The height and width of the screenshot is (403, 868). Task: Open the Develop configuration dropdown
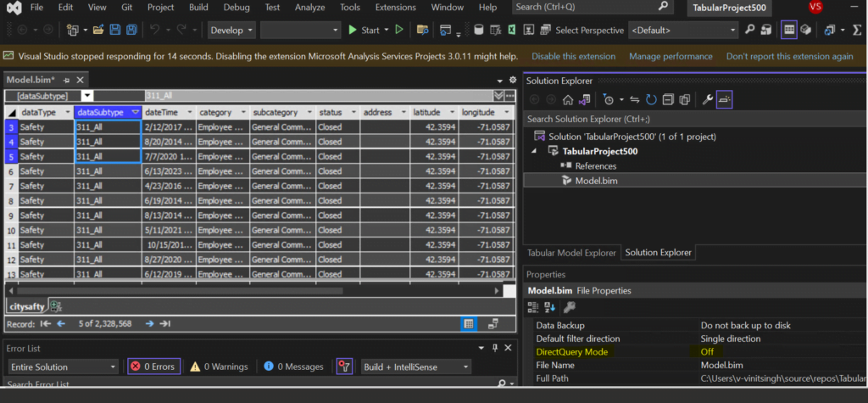coord(231,30)
